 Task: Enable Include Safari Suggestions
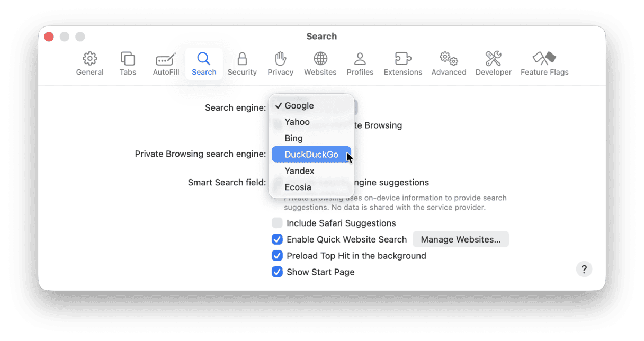[277, 222]
